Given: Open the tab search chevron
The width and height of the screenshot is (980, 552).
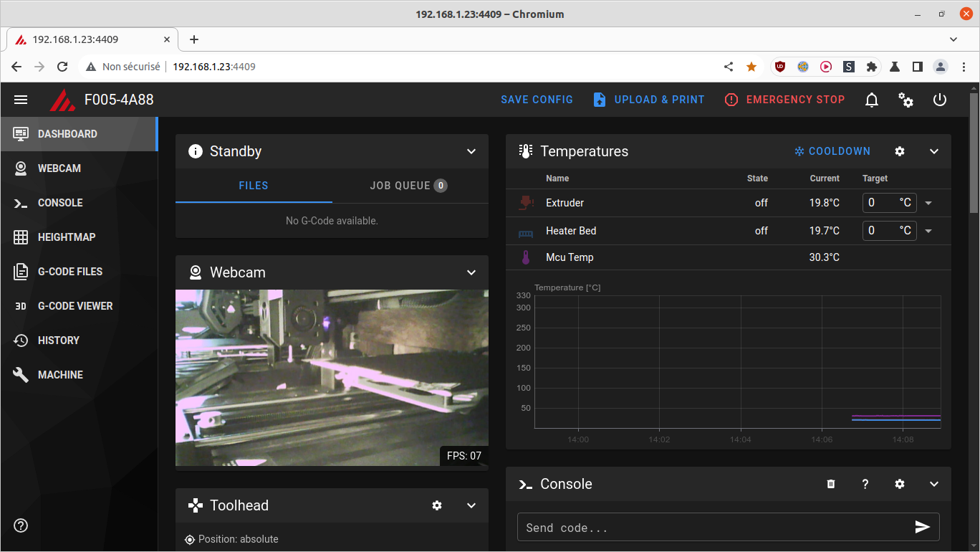Looking at the screenshot, I should 953,39.
